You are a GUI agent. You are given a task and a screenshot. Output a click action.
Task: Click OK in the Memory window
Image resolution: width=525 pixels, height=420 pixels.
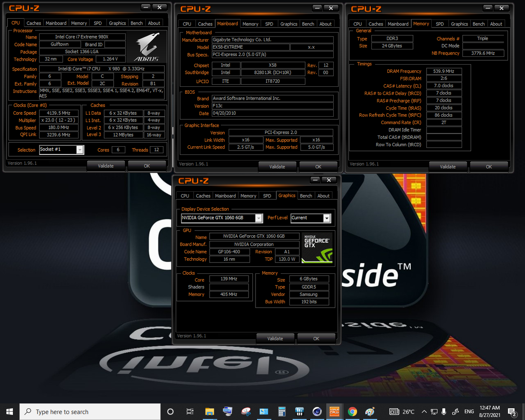point(489,167)
